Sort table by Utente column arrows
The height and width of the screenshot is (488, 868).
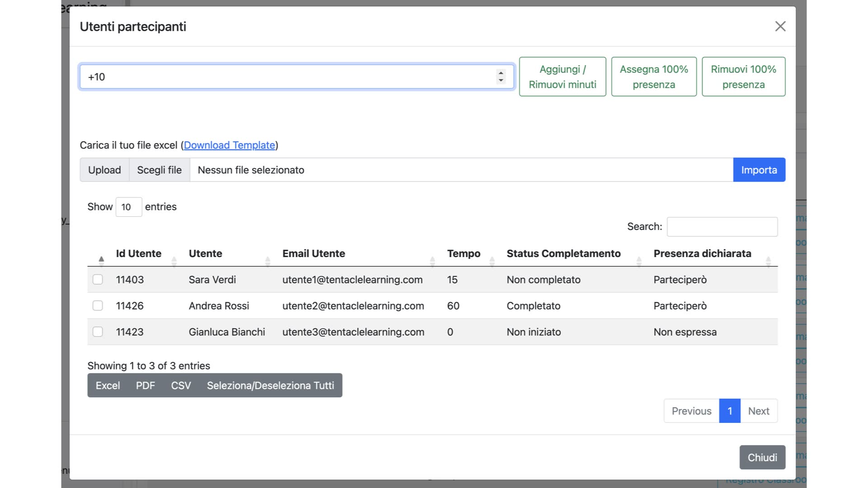[x=268, y=261]
